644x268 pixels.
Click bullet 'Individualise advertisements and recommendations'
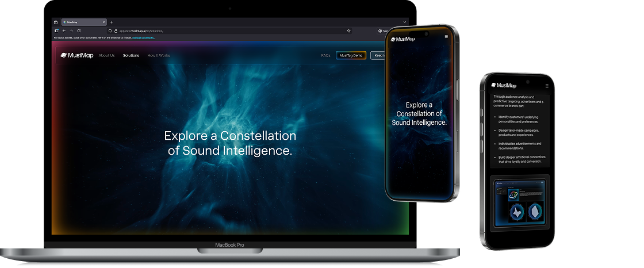tap(520, 146)
